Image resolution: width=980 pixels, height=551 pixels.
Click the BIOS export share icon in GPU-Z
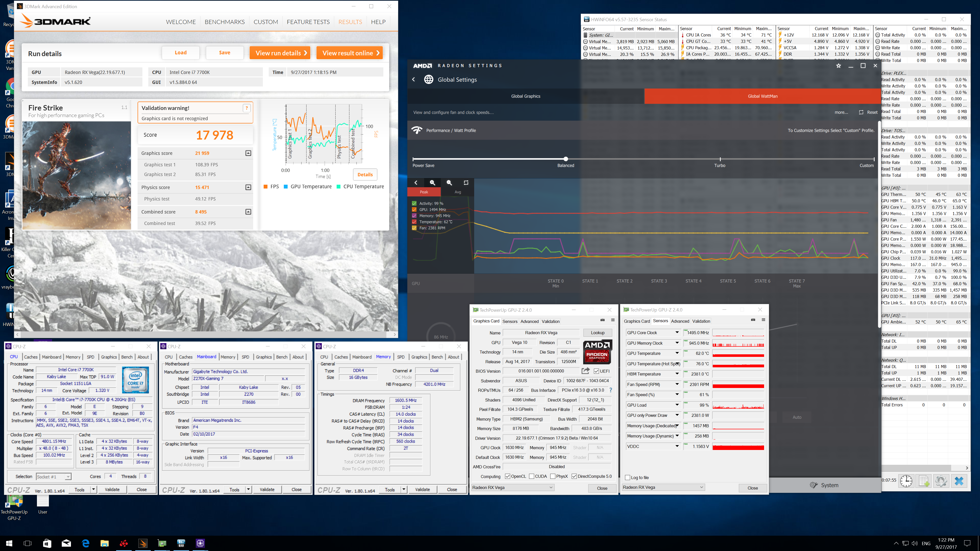click(x=586, y=371)
